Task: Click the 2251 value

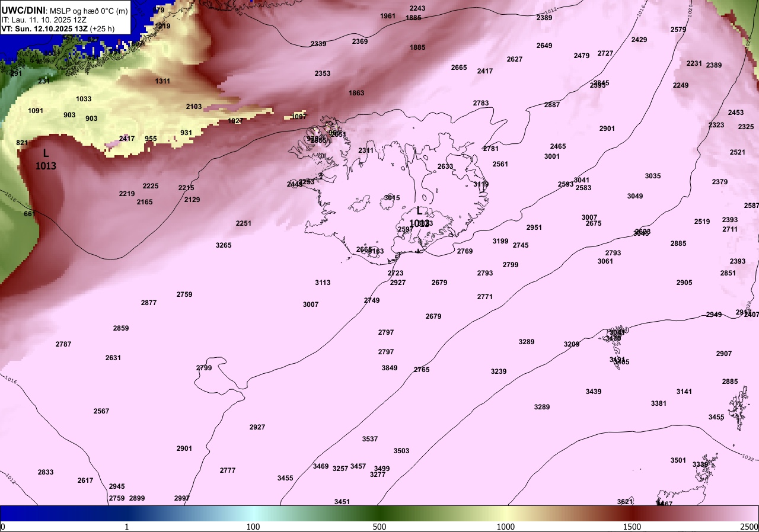Action: coord(244,223)
